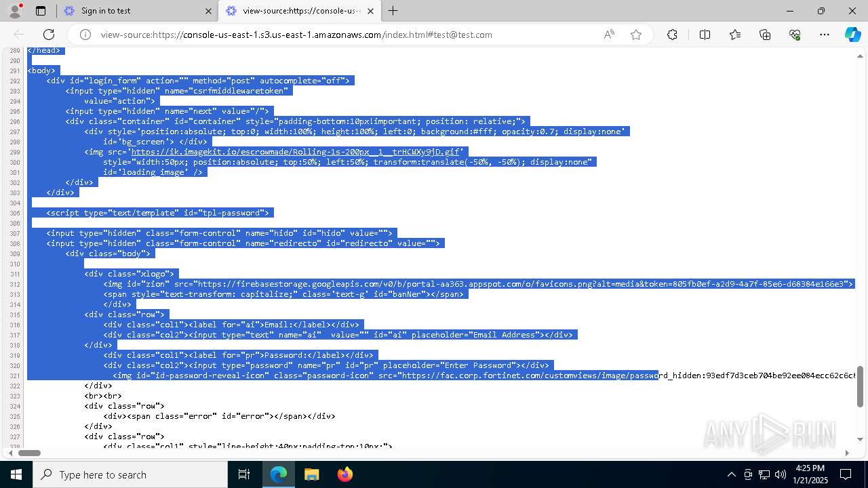The height and width of the screenshot is (488, 868).
Task: Toggle split screen icon
Action: point(705,35)
